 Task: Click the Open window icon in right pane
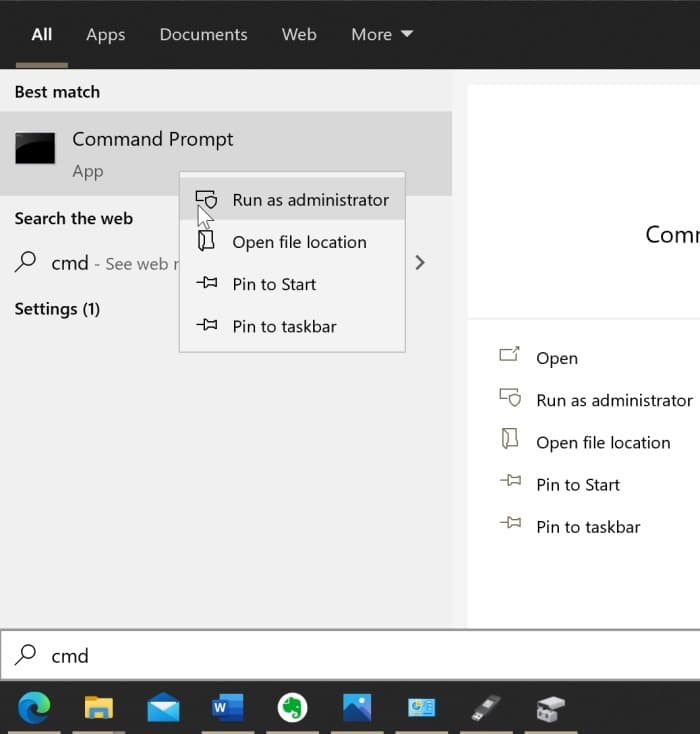509,354
